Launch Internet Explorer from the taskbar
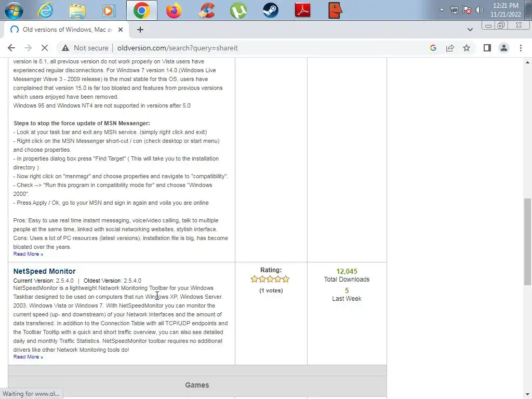532x399 pixels. [x=45, y=10]
